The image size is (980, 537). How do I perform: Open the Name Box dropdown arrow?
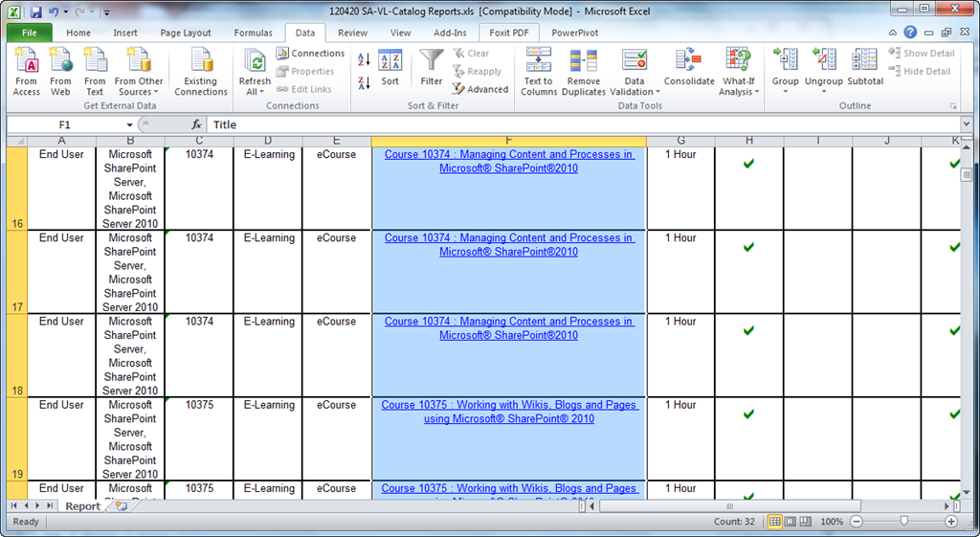[129, 125]
